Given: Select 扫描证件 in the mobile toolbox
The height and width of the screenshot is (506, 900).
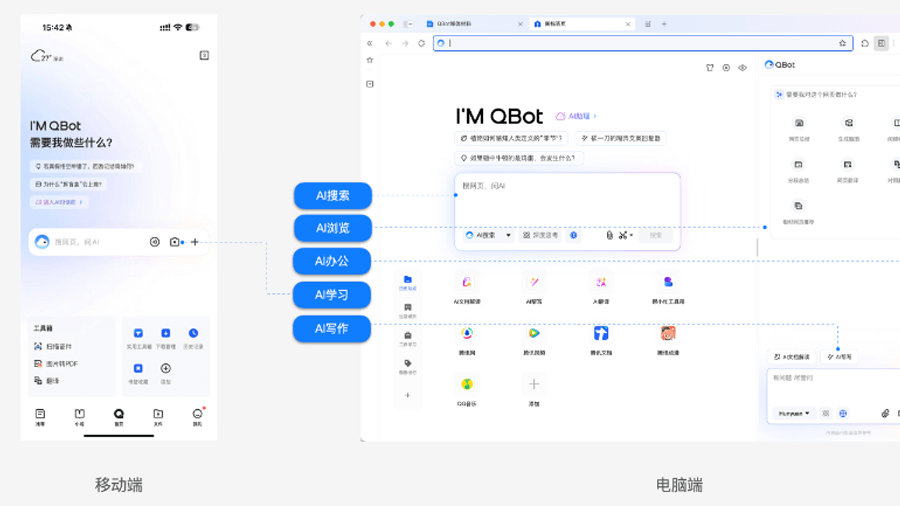Looking at the screenshot, I should tap(53, 347).
